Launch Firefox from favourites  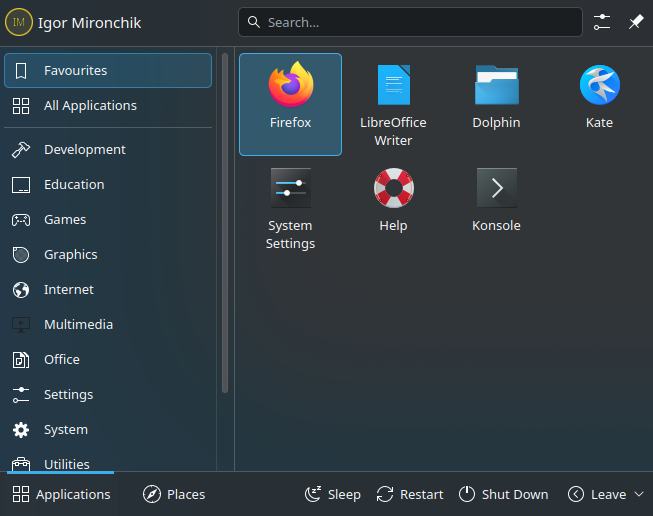click(x=290, y=105)
